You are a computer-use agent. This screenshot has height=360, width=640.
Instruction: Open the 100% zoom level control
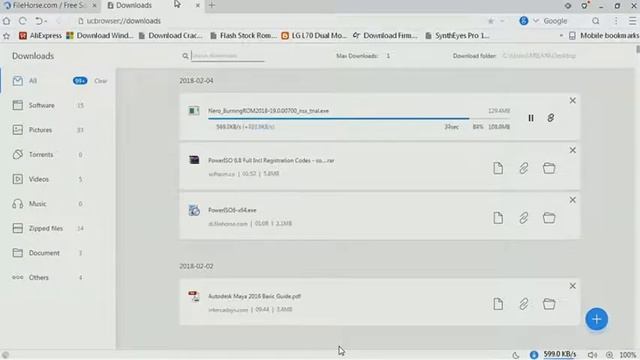[x=628, y=355]
